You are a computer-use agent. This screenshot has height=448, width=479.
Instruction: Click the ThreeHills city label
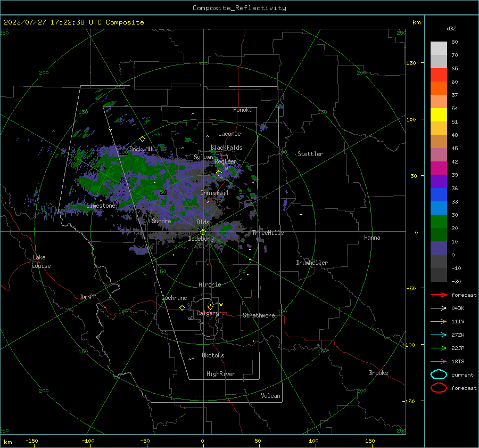point(268,233)
